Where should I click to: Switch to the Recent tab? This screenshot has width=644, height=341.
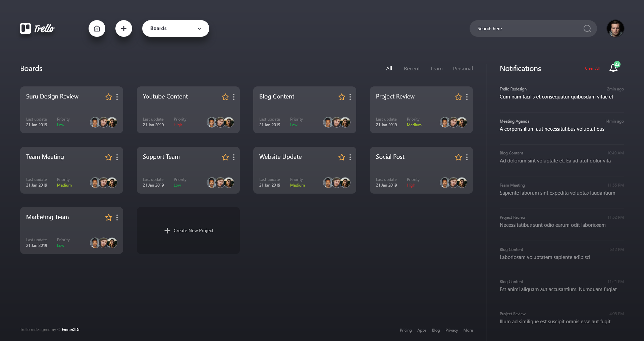click(412, 68)
